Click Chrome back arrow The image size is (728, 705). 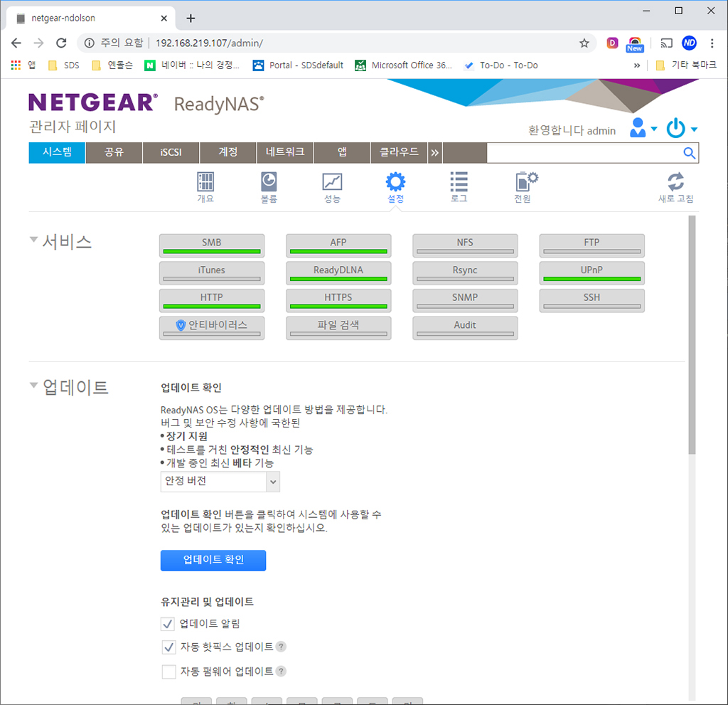pyautogui.click(x=16, y=43)
